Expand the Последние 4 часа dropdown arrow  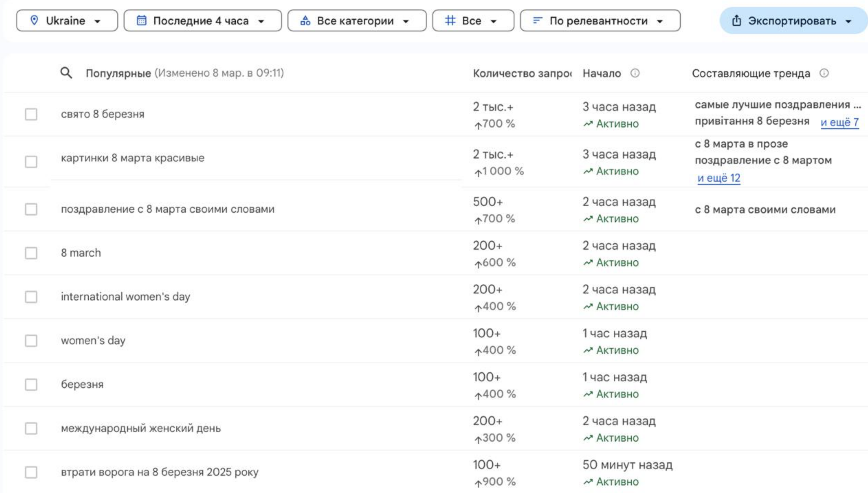(261, 21)
